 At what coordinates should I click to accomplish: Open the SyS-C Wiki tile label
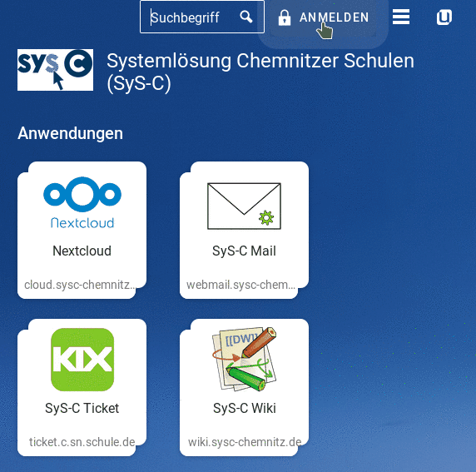tap(245, 408)
